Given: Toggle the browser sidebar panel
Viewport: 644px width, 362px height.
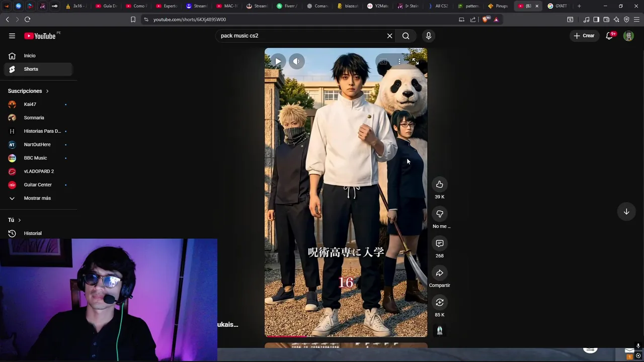Looking at the screenshot, I should coord(596,19).
